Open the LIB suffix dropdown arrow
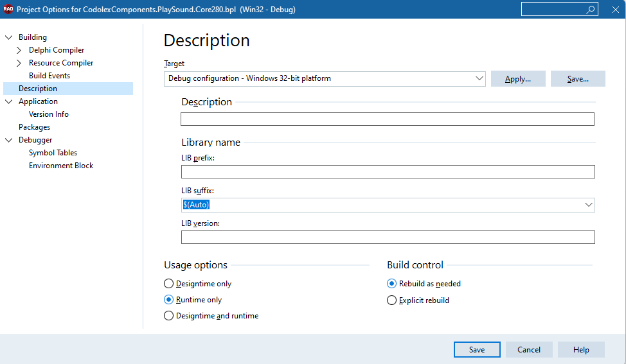The image size is (626, 364). coord(589,205)
